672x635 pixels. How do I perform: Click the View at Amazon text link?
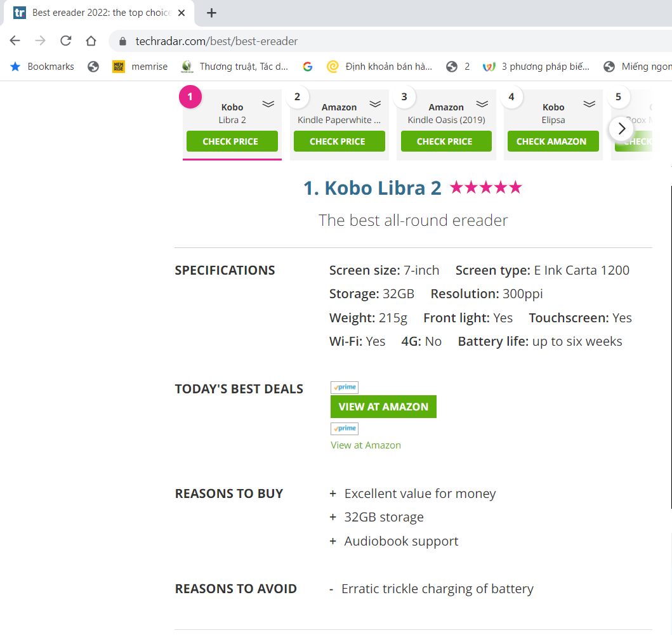[x=366, y=445]
